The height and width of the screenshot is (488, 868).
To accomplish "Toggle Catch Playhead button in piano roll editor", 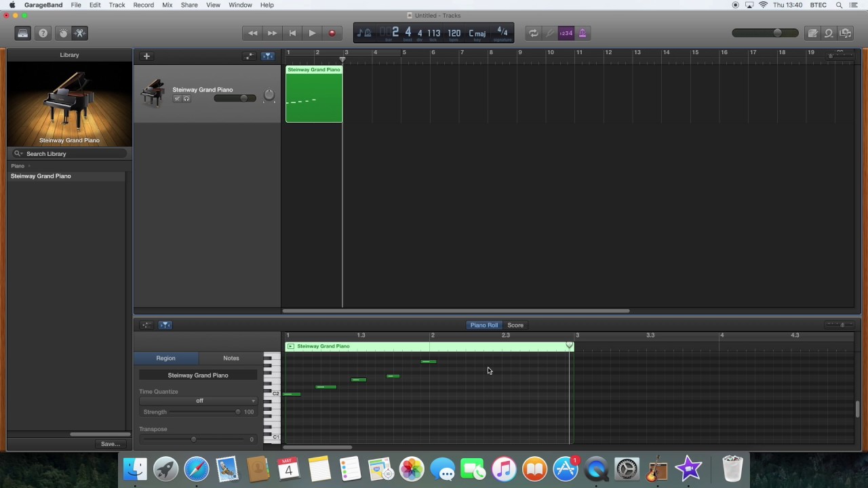I will 165,325.
